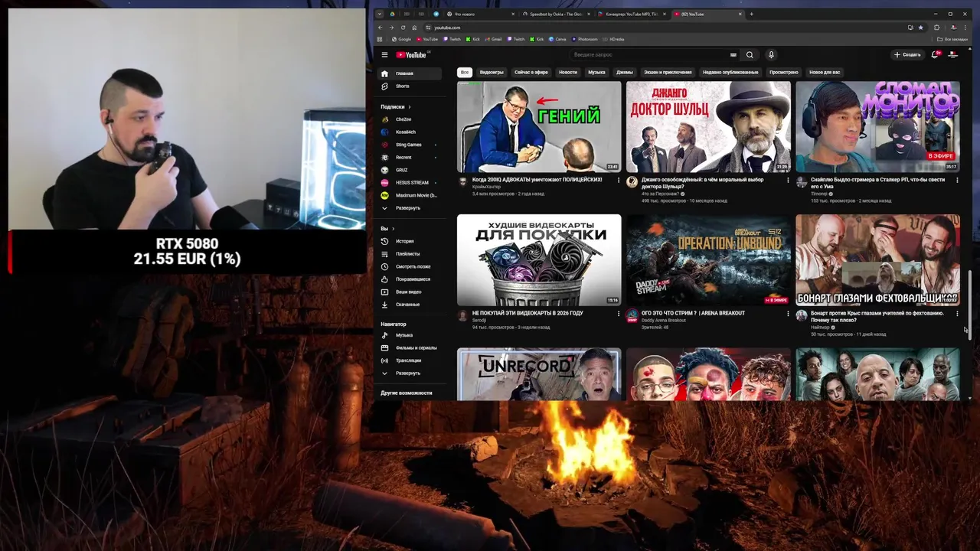This screenshot has width=980, height=551.
Task: Open the Доктор Шульц video thumbnail
Action: click(x=708, y=127)
